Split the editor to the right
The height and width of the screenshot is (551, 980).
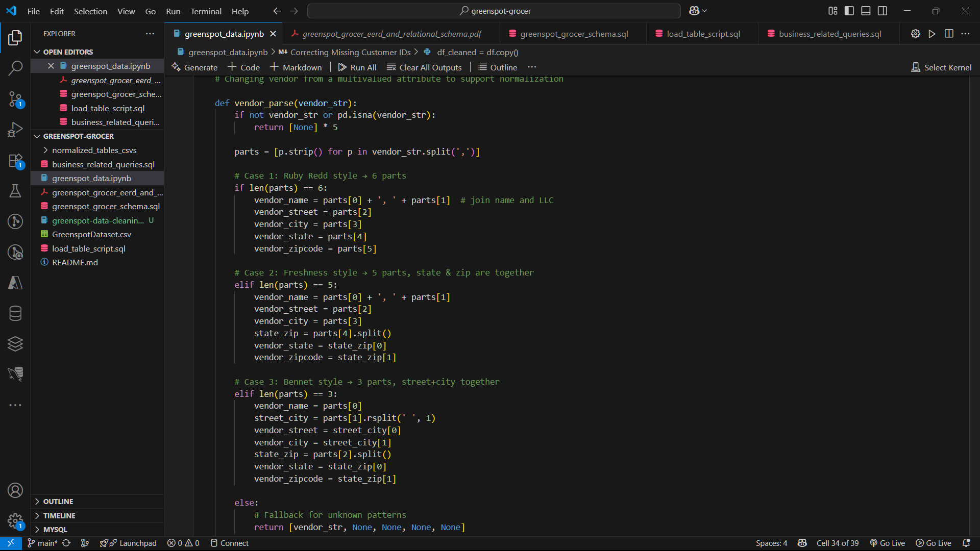tap(949, 34)
